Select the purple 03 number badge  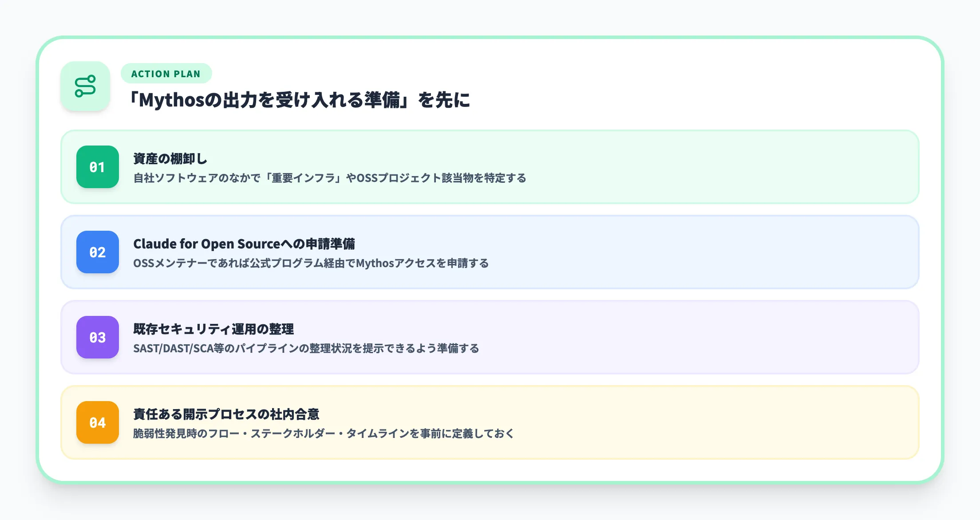point(97,337)
